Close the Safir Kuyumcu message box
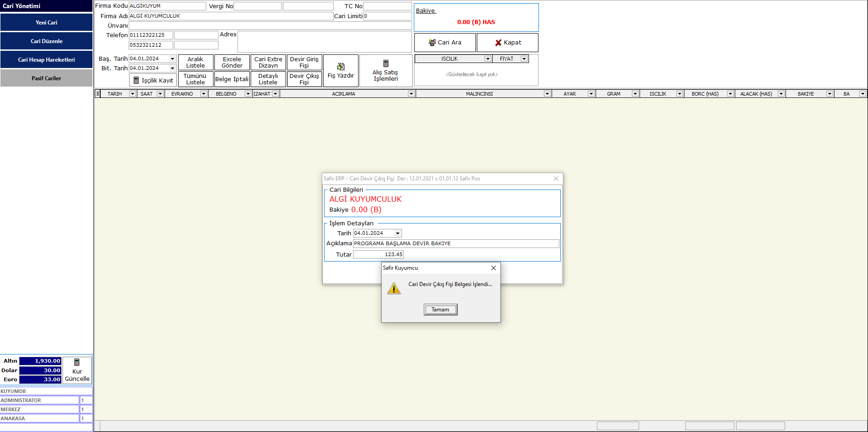 (494, 268)
